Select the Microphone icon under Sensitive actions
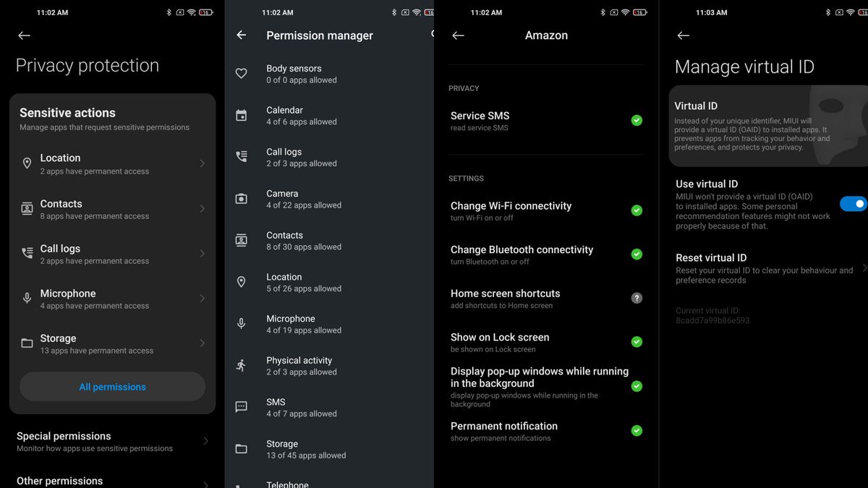Image resolution: width=868 pixels, height=488 pixels. pyautogui.click(x=27, y=298)
